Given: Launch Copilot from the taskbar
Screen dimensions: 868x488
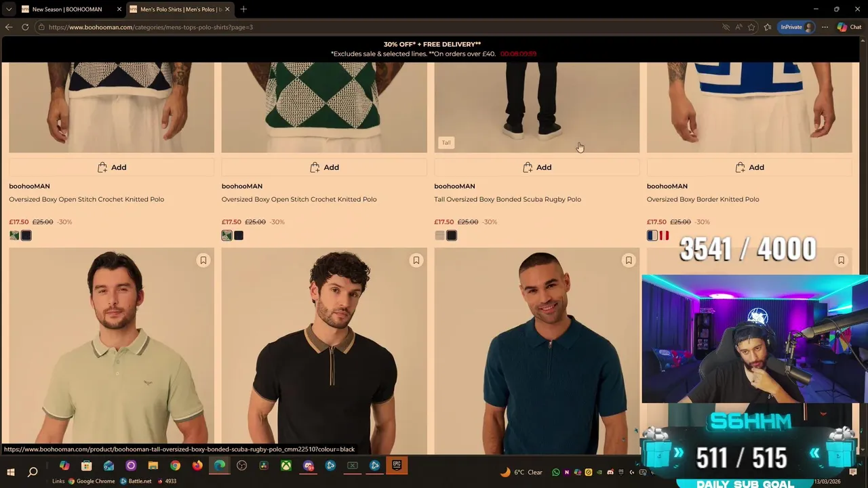Looking at the screenshot, I should coord(64,466).
